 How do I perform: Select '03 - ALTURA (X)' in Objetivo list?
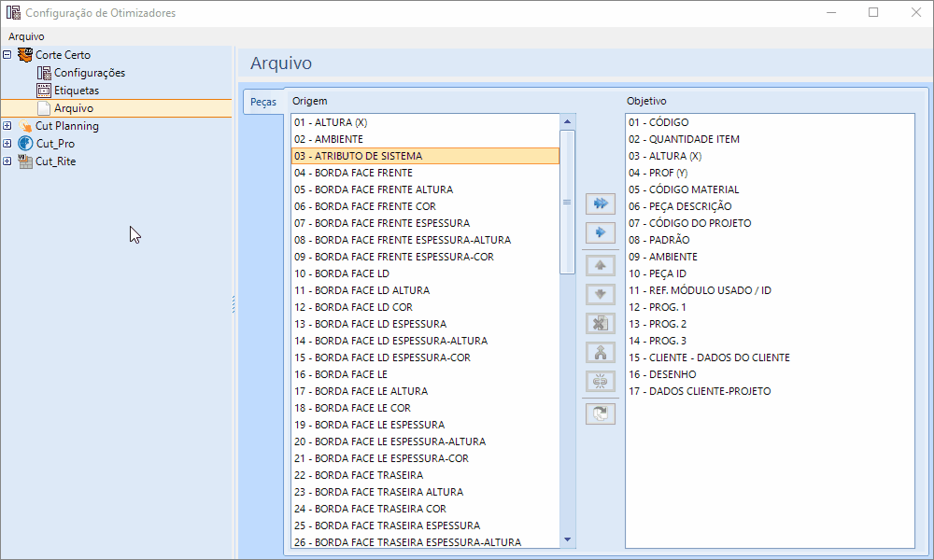click(770, 156)
